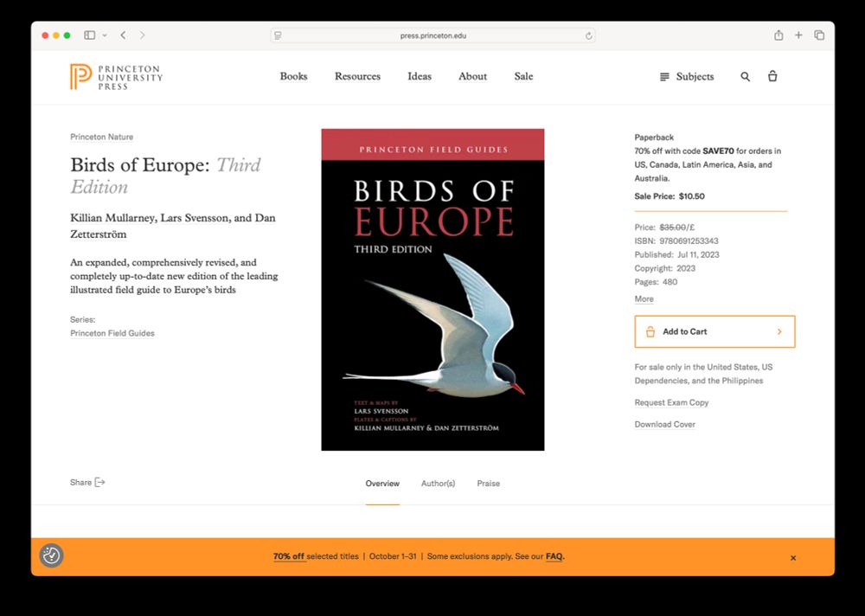Viewport: 865px width, 616px height.
Task: Open the Subjects menu
Action: point(687,77)
